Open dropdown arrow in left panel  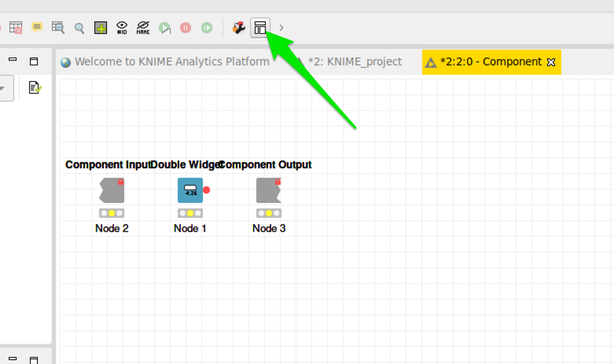click(x=2, y=89)
